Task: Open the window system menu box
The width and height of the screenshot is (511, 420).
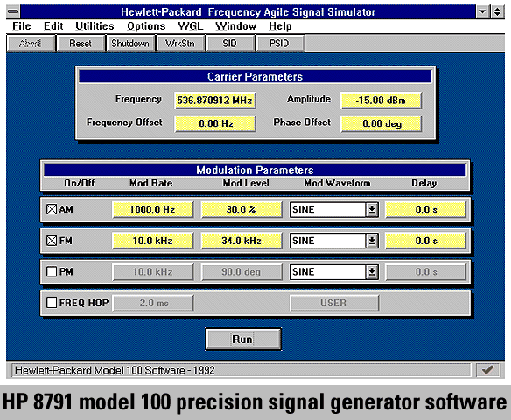Action: pyautogui.click(x=13, y=12)
